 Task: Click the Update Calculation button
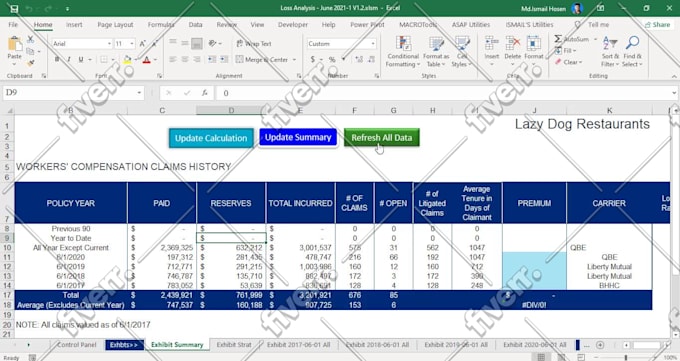pos(211,138)
